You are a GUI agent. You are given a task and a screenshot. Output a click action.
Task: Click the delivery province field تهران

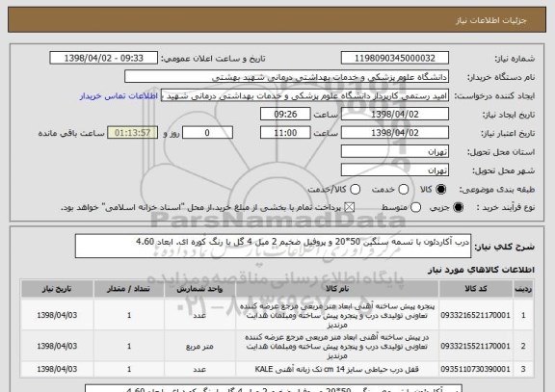tap(395, 152)
